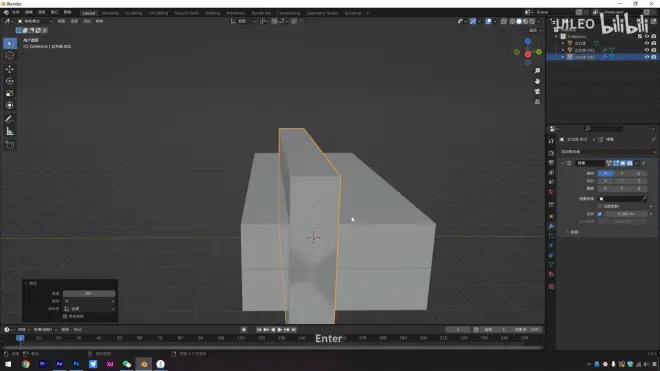Switch to the Sculpting workspace tab
Image resolution: width=660 pixels, height=371 pixels.
(x=133, y=13)
